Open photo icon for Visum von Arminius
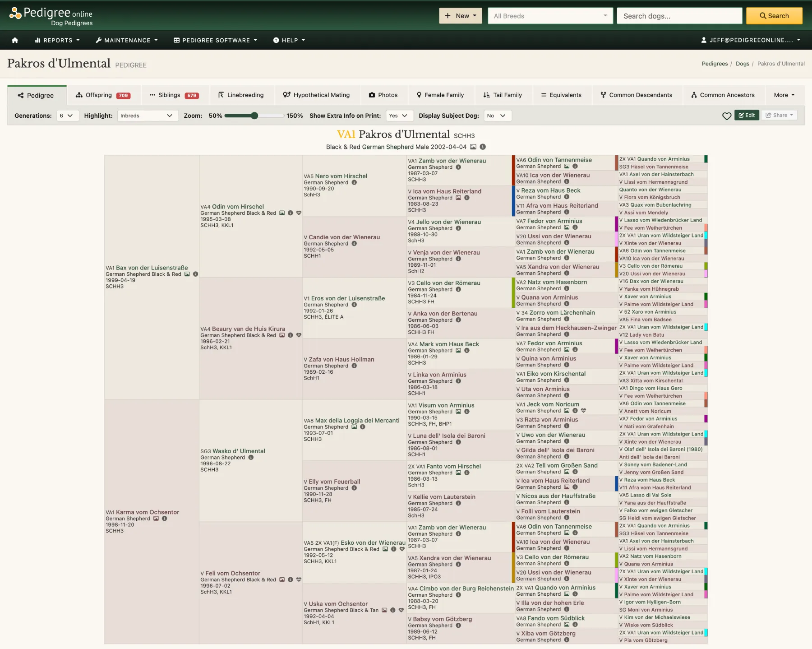The width and height of the screenshot is (812, 649). point(458,412)
